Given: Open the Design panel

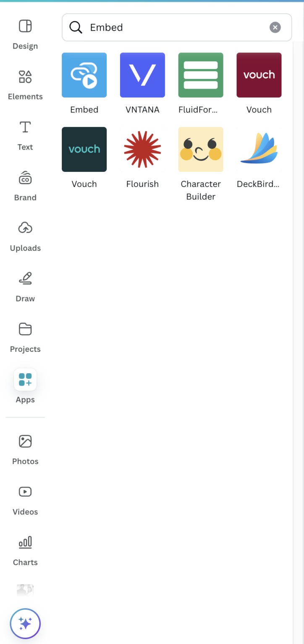Looking at the screenshot, I should tap(25, 34).
